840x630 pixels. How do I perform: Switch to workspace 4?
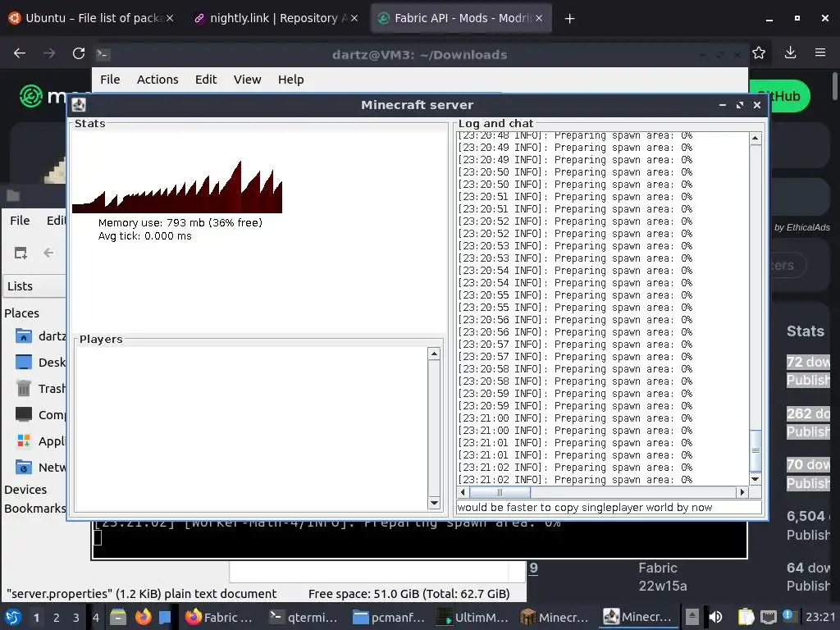pos(96,618)
